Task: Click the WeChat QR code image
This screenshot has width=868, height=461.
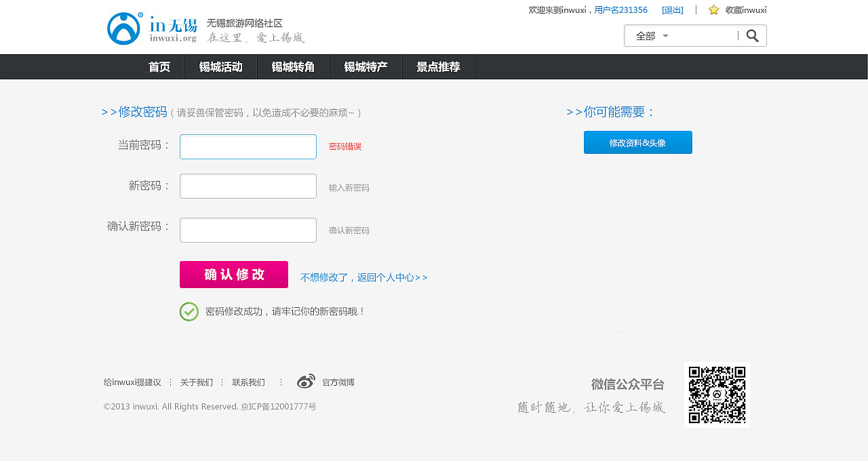Action: point(717,395)
